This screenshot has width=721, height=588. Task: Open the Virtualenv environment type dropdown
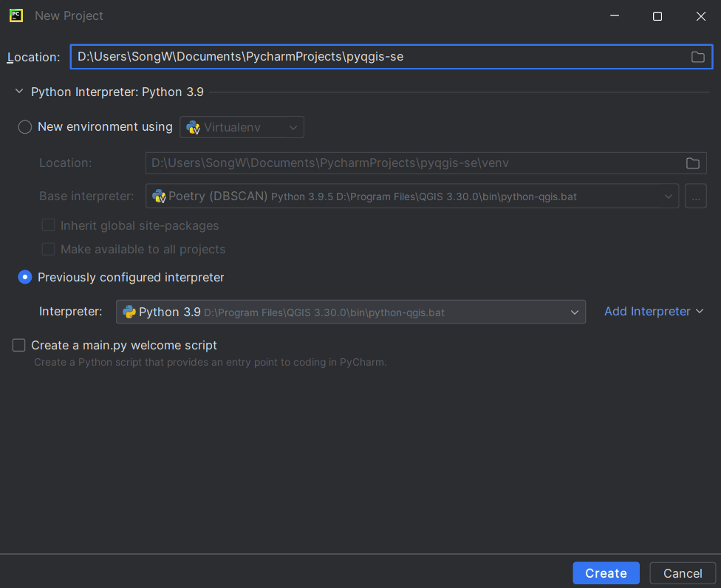pyautogui.click(x=242, y=127)
